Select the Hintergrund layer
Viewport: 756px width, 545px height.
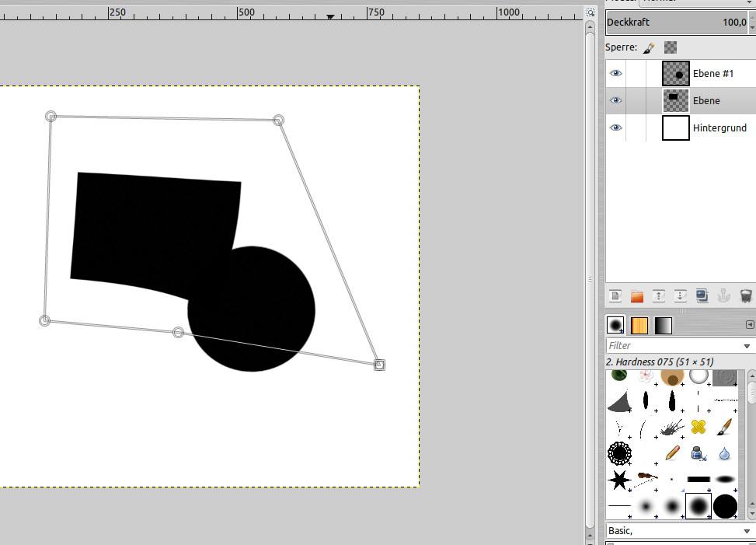pos(719,128)
